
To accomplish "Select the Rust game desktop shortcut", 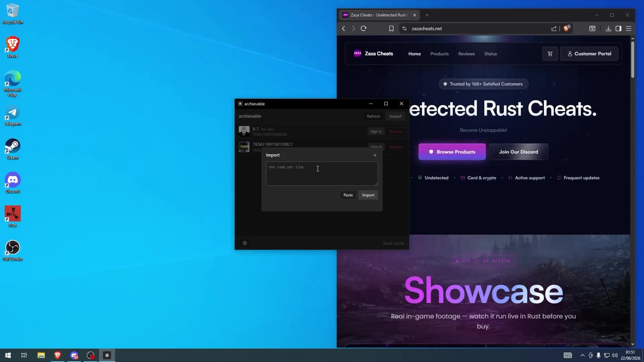I will click(12, 217).
